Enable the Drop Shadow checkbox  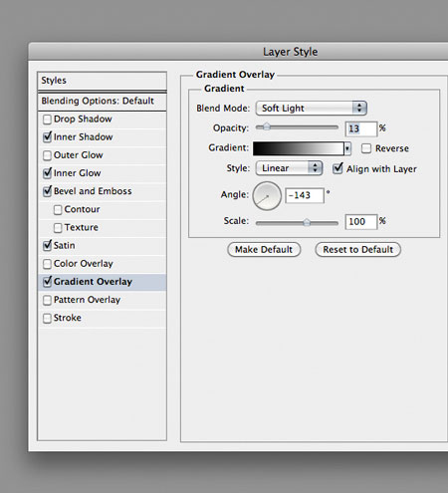47,120
